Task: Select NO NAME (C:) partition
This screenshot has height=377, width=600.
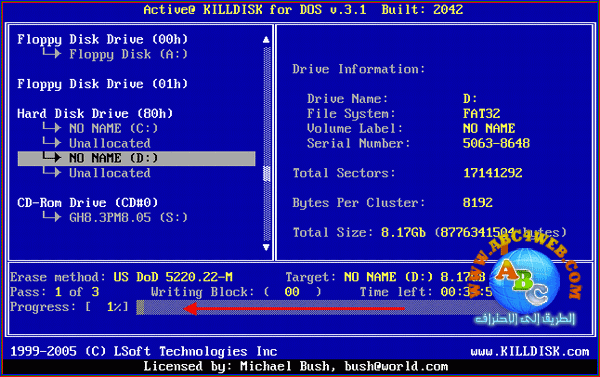Action: click(x=114, y=128)
